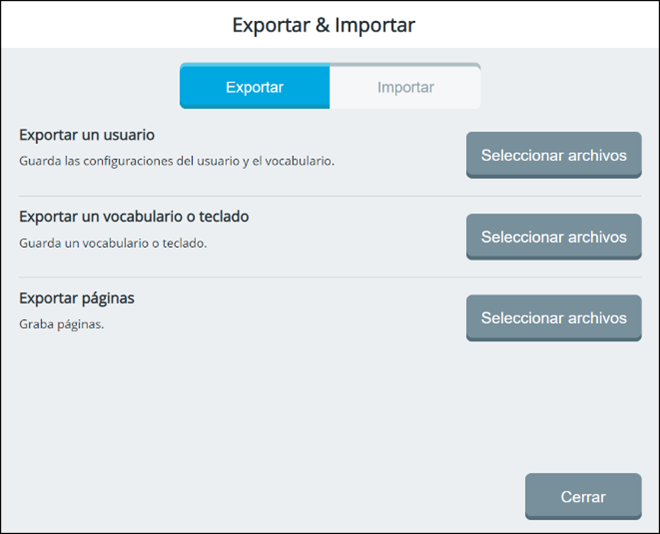Click the 'Exportar un vocabulario o teclado' heading
Screen dimensions: 660x534
pyautogui.click(x=134, y=216)
